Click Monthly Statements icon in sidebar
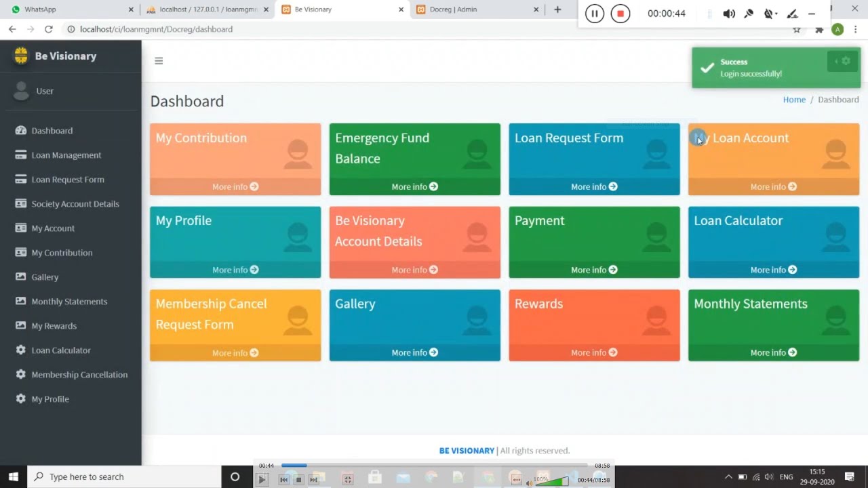 [x=20, y=302]
